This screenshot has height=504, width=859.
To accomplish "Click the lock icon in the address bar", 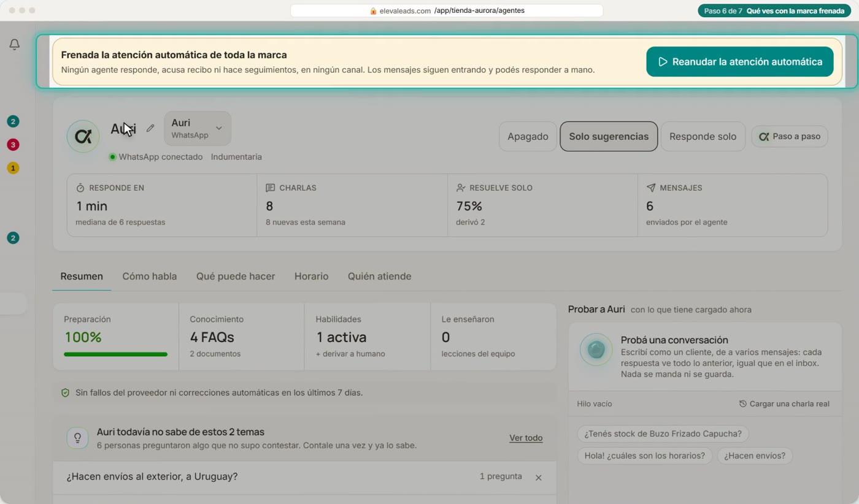I will pos(373,10).
